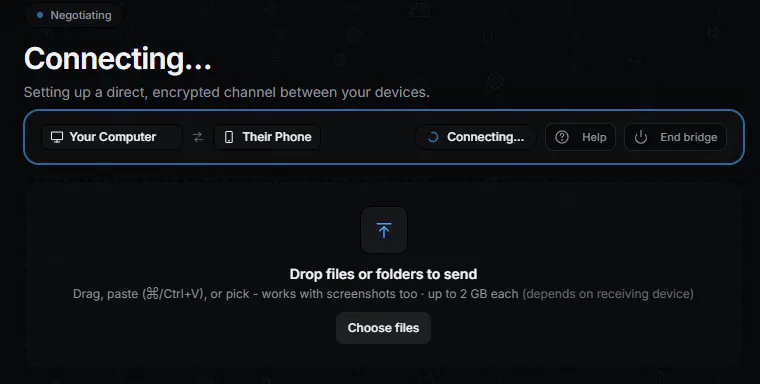Image resolution: width=760 pixels, height=384 pixels.
Task: Click the drag, paste, or pick hint text
Action: 383,294
